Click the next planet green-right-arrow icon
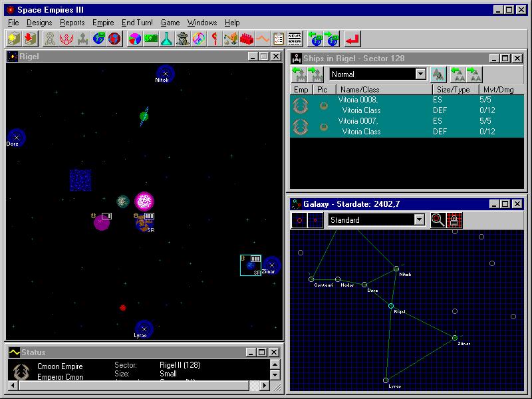Screen dimensions: 532x399 331,39
